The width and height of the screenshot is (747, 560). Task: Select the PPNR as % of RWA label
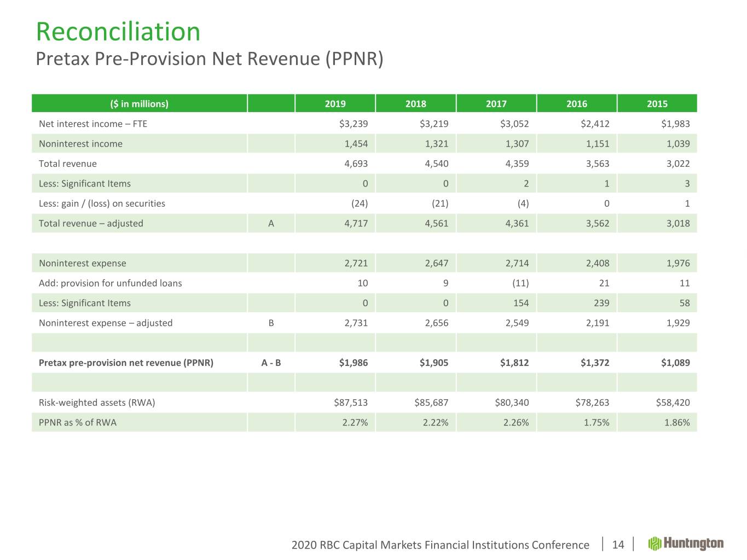(78, 422)
